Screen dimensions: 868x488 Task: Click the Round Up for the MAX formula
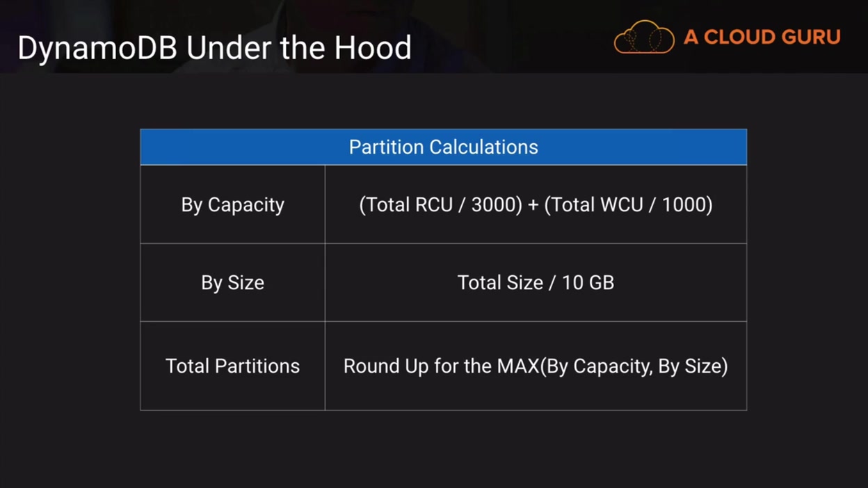(x=536, y=366)
